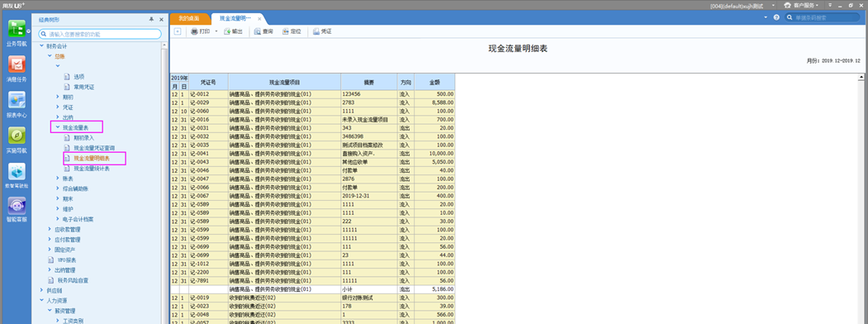
Task: Close the 经典树形 panel
Action: click(x=161, y=19)
